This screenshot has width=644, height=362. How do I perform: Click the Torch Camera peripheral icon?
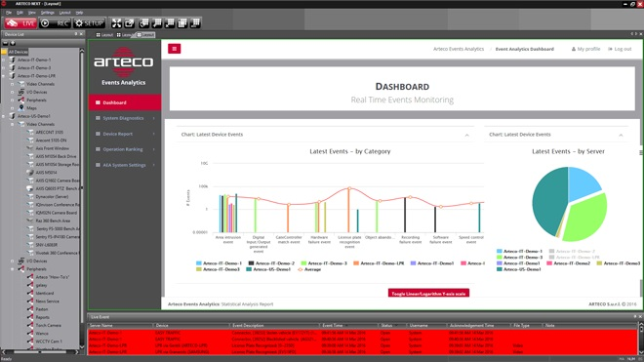(x=30, y=325)
